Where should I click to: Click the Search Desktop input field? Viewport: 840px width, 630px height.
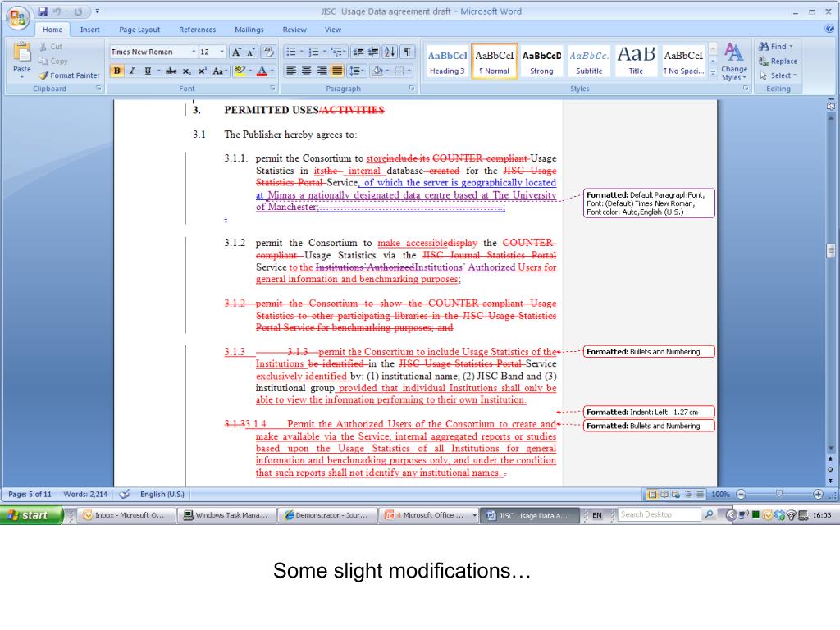tap(660, 515)
